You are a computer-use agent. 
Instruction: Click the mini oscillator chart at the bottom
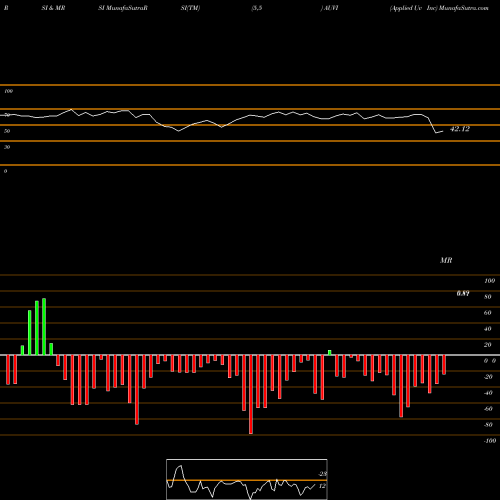[247, 479]
